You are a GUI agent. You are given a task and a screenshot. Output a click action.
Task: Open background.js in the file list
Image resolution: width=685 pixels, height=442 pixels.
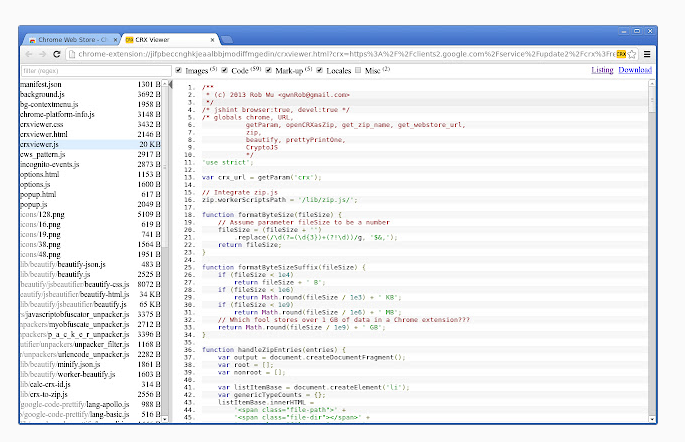pos(90,94)
